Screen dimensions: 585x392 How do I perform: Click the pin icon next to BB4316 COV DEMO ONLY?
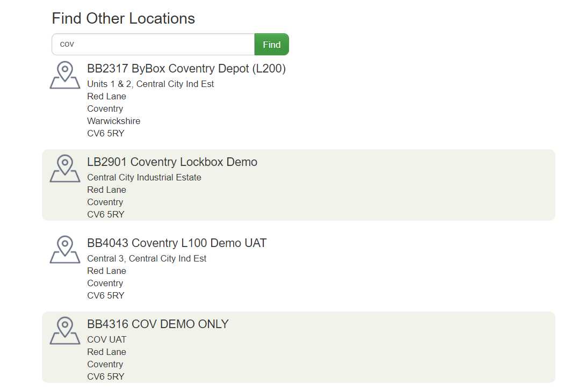(64, 330)
